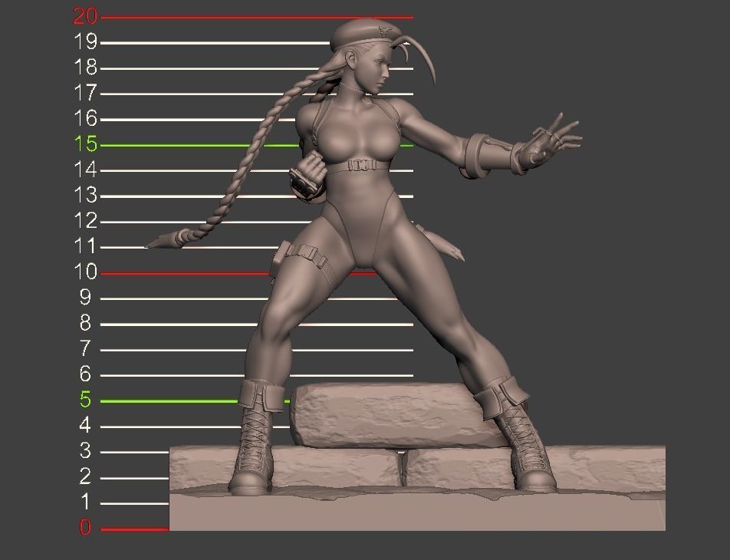Click the green "15" scale label
Image resolution: width=730 pixels, height=560 pixels.
click(86, 144)
